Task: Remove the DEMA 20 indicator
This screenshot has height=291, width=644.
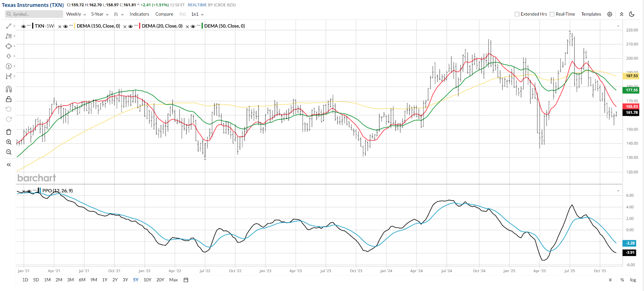Action: pyautogui.click(x=187, y=27)
